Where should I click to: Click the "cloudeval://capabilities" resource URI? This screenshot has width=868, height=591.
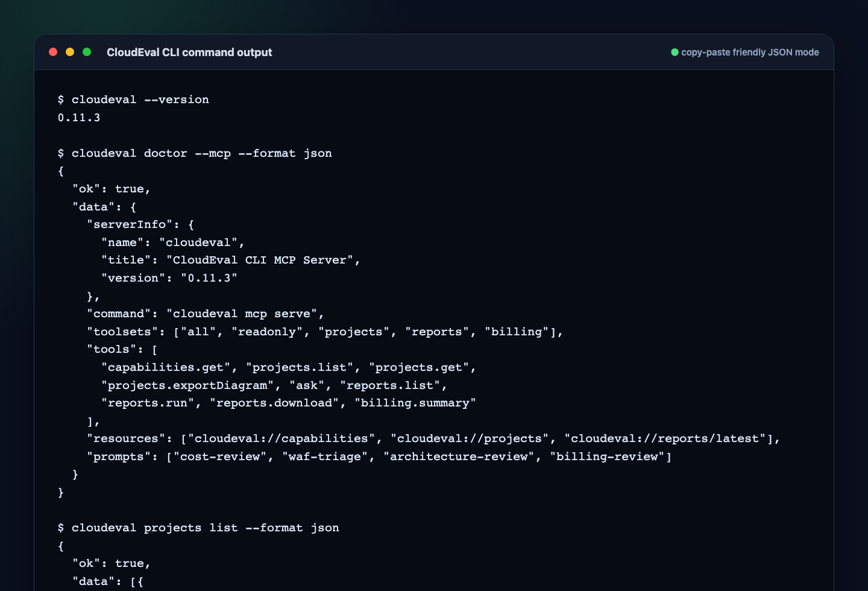(x=281, y=438)
